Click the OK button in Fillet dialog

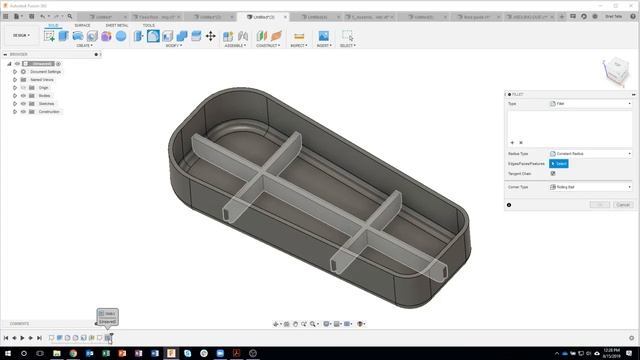[x=600, y=204]
